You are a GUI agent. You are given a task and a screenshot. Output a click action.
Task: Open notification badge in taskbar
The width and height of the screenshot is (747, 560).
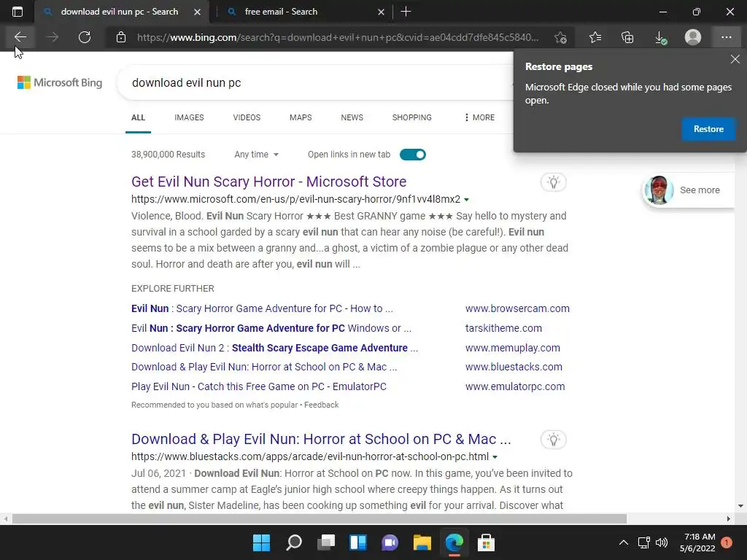click(727, 542)
